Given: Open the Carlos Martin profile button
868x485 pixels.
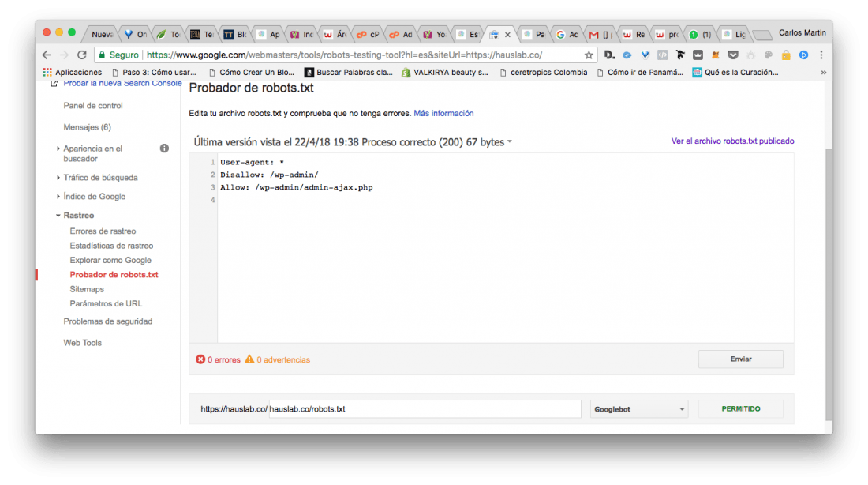Looking at the screenshot, I should coord(803,32).
